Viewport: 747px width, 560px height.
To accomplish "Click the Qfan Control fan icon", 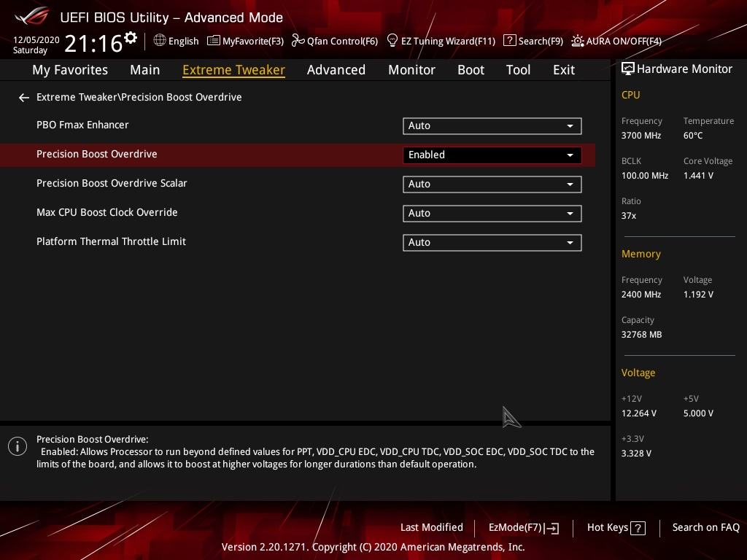I will point(298,41).
